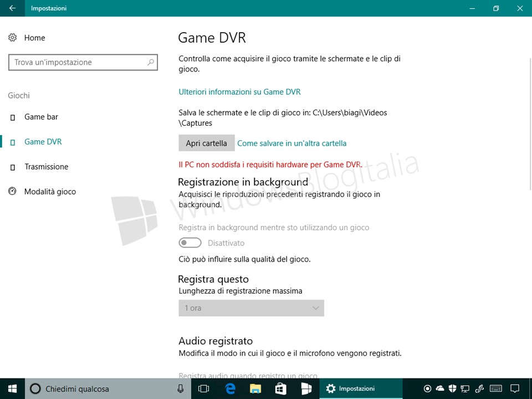Open File Explorer from taskbar
532x399 pixels.
coord(255,389)
